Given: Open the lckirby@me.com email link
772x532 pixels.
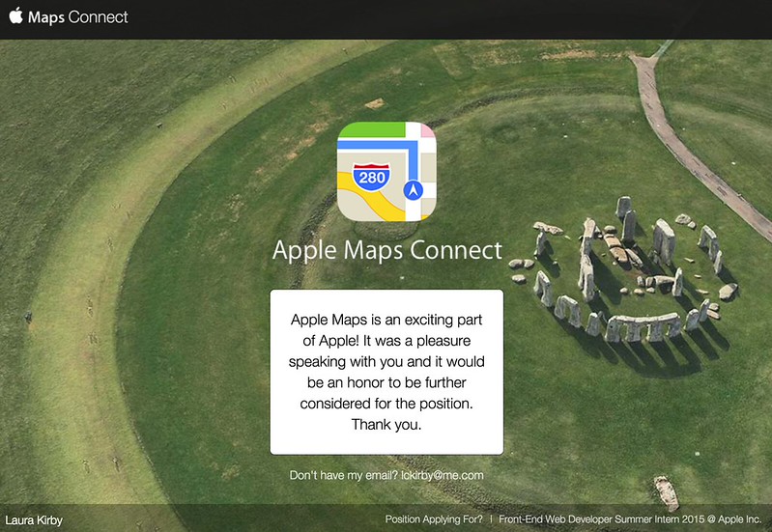Looking at the screenshot, I should tap(443, 475).
